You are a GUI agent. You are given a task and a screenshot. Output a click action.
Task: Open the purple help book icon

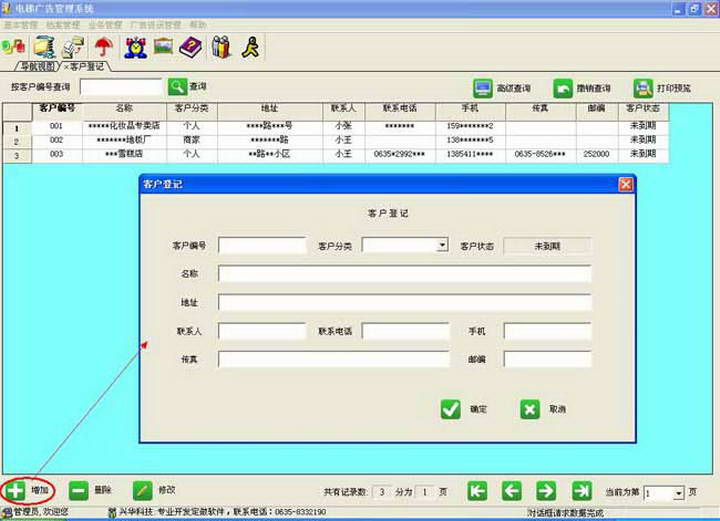tap(191, 47)
